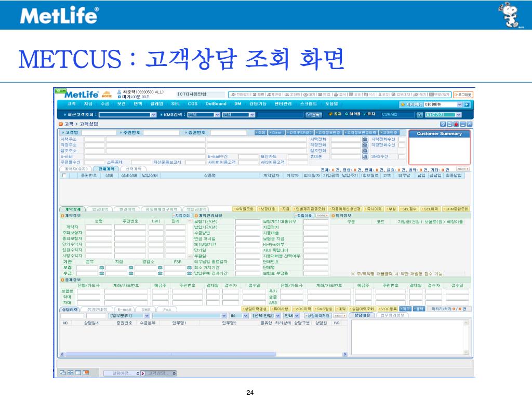Click magnifier icon next to CSRA02 field
The height and width of the screenshot is (399, 532).
pos(420,115)
